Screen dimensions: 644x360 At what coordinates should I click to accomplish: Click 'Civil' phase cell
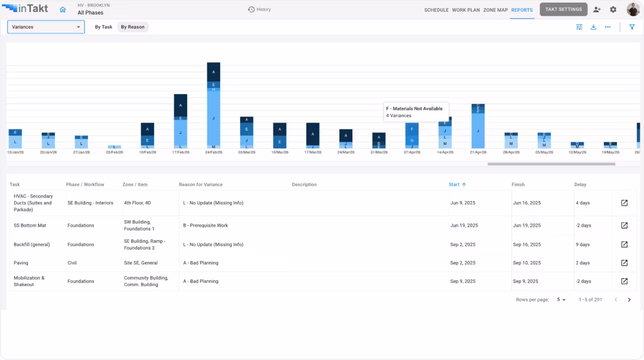point(72,263)
